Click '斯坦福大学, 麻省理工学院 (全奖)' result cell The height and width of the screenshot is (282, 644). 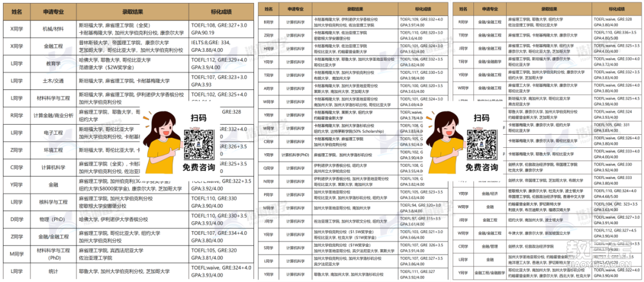132,29
